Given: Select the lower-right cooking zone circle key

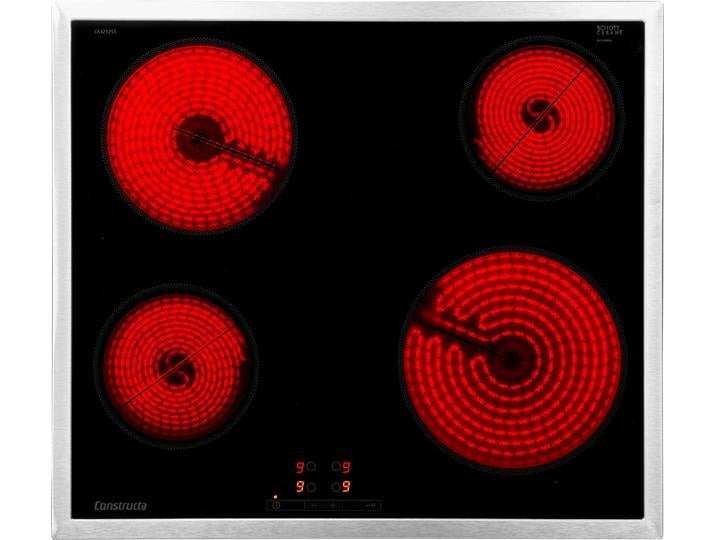Looking at the screenshot, I should pyautogui.click(x=336, y=488).
